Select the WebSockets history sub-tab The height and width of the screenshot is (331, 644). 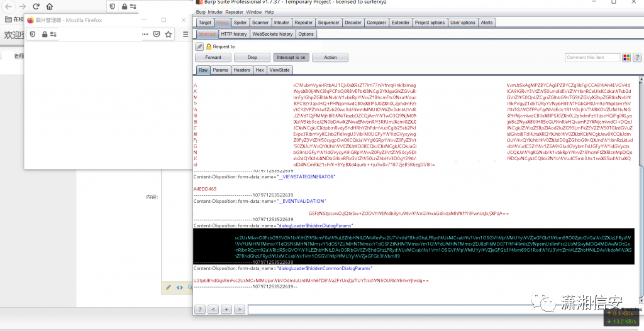point(272,34)
